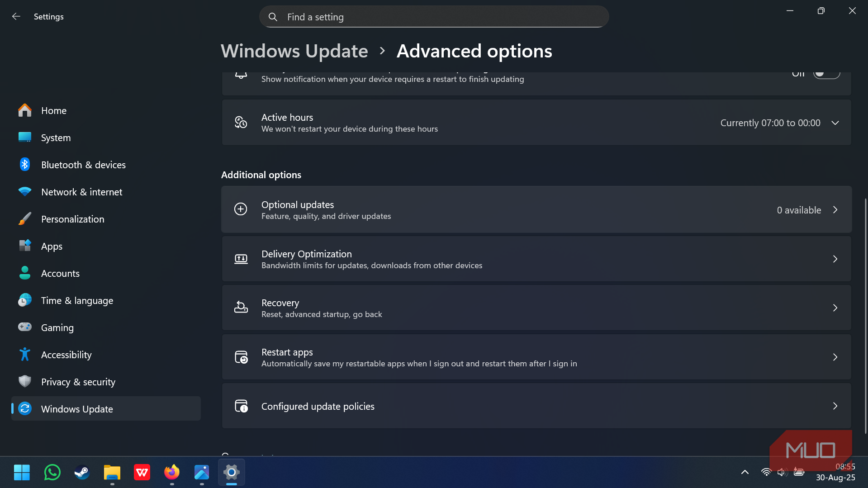Click Windows Update breadcrumb link
868x488 pixels.
click(294, 51)
